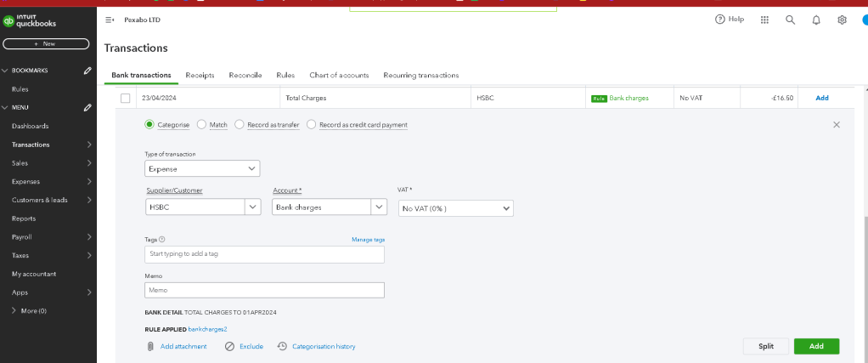Switch to Recurring transactions tab

tap(420, 76)
